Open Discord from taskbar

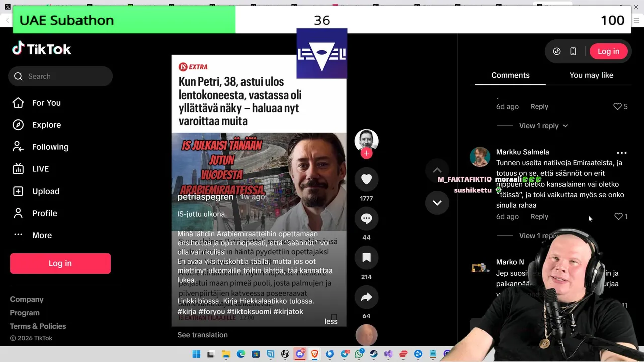click(x=300, y=354)
